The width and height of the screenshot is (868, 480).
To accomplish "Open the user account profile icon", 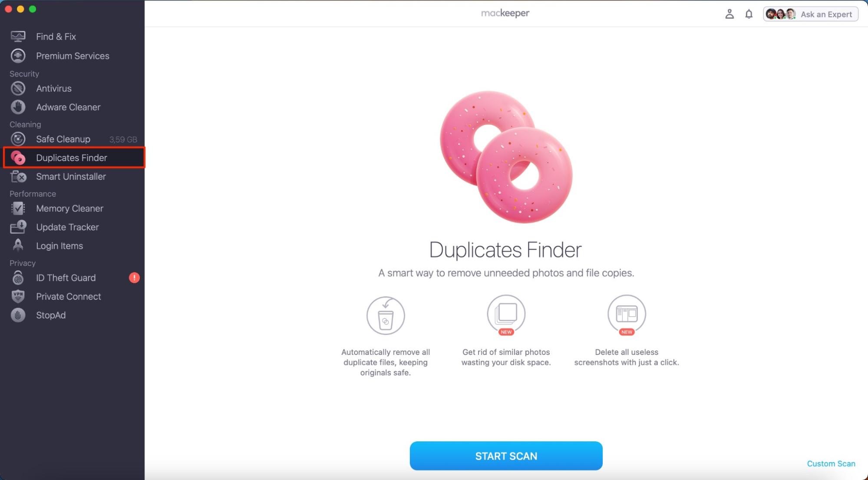I will tap(729, 14).
